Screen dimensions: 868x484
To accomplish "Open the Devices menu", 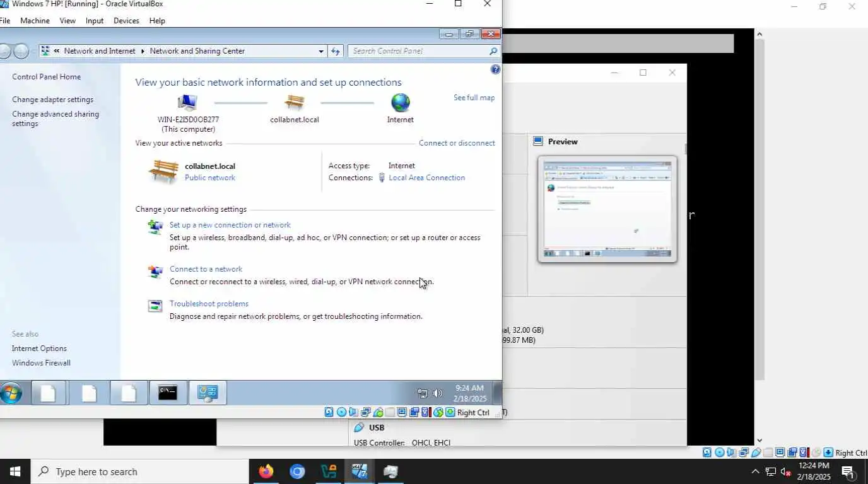I will (126, 21).
